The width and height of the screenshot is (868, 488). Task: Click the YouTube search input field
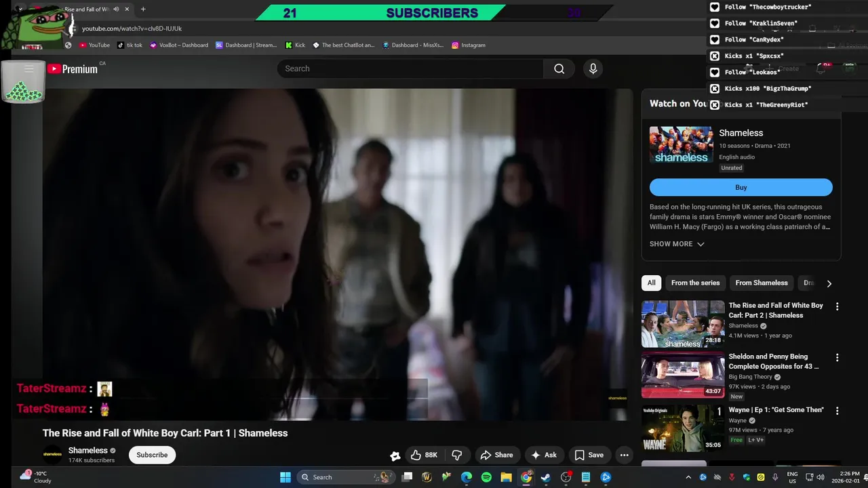410,68
